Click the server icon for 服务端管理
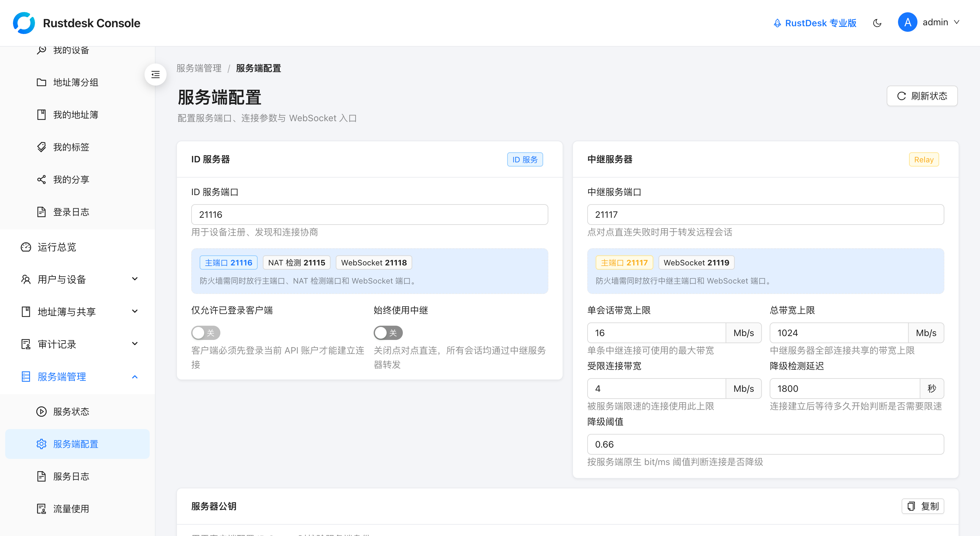 26,377
